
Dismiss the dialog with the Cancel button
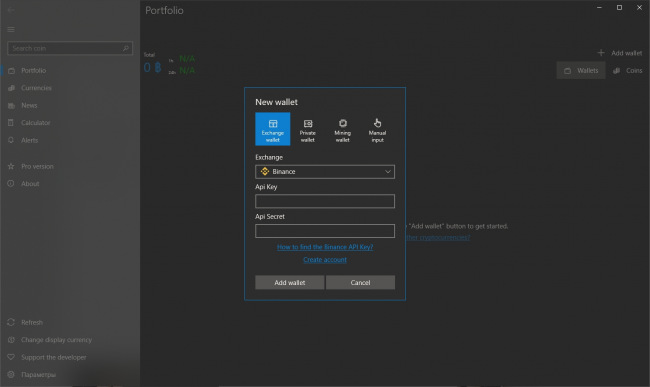(x=360, y=283)
